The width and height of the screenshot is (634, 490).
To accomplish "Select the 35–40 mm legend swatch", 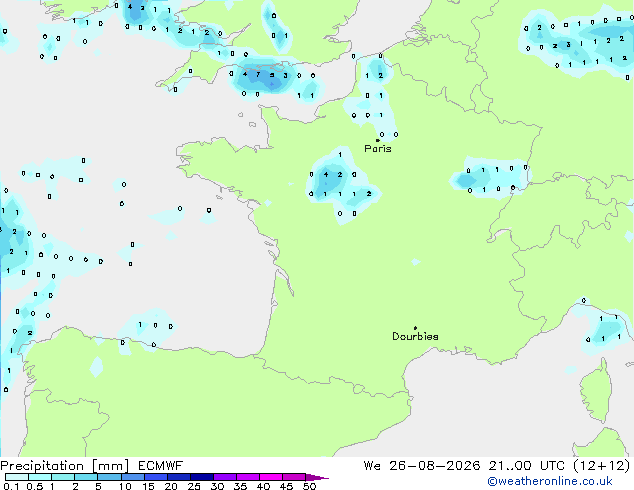I will [248, 477].
